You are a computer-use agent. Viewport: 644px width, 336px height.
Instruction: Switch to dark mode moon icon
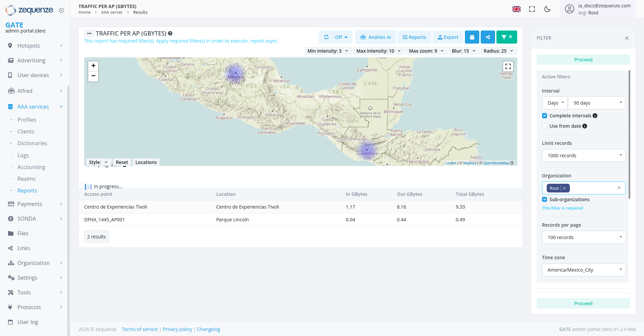(x=547, y=9)
